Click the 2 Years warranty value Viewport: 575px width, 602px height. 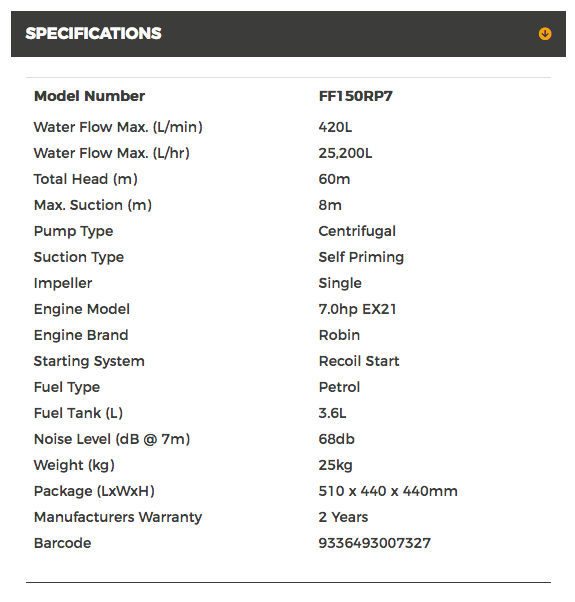pyautogui.click(x=343, y=517)
